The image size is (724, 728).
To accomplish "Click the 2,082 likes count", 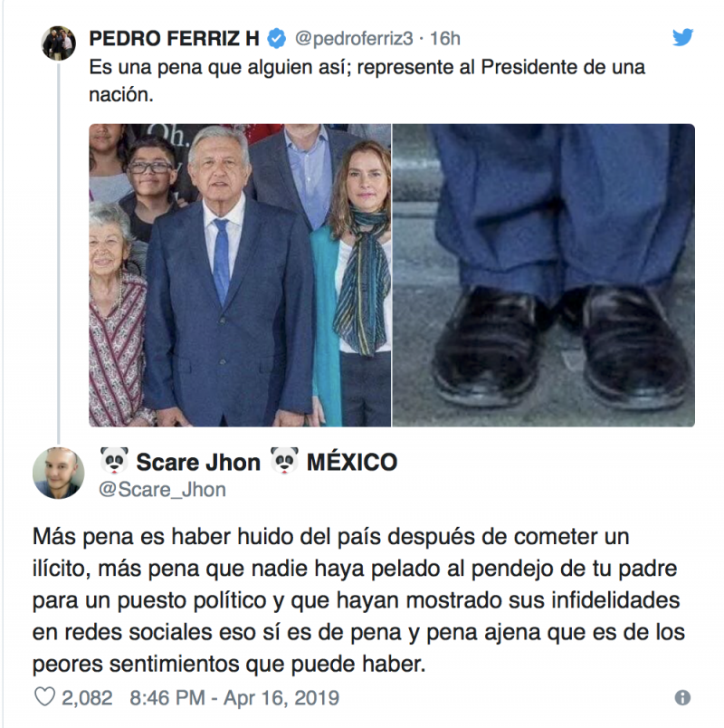I will pyautogui.click(x=87, y=698).
